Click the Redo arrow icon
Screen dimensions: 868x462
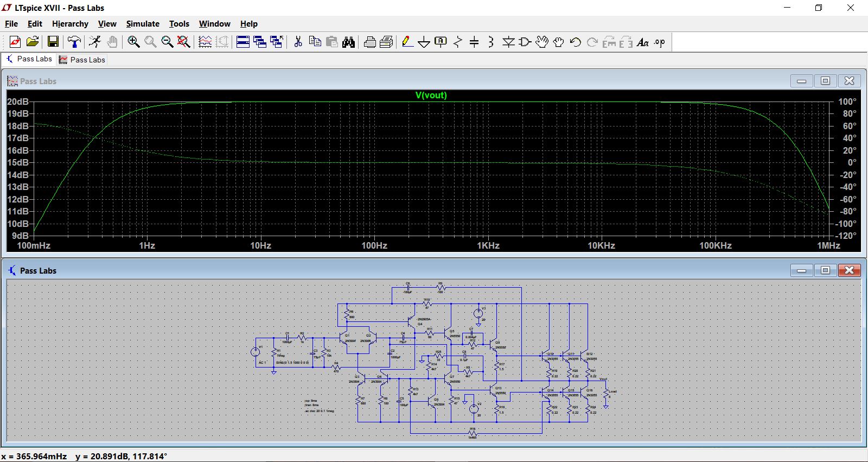click(x=592, y=42)
